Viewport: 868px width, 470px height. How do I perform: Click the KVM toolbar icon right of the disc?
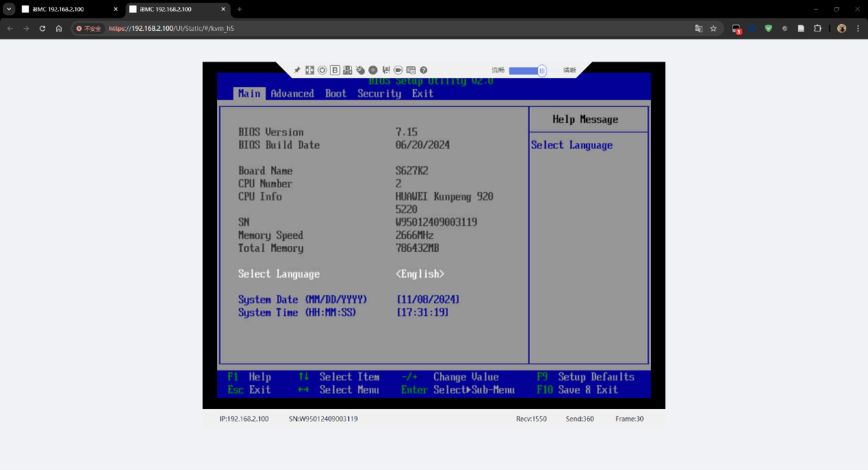coord(386,70)
